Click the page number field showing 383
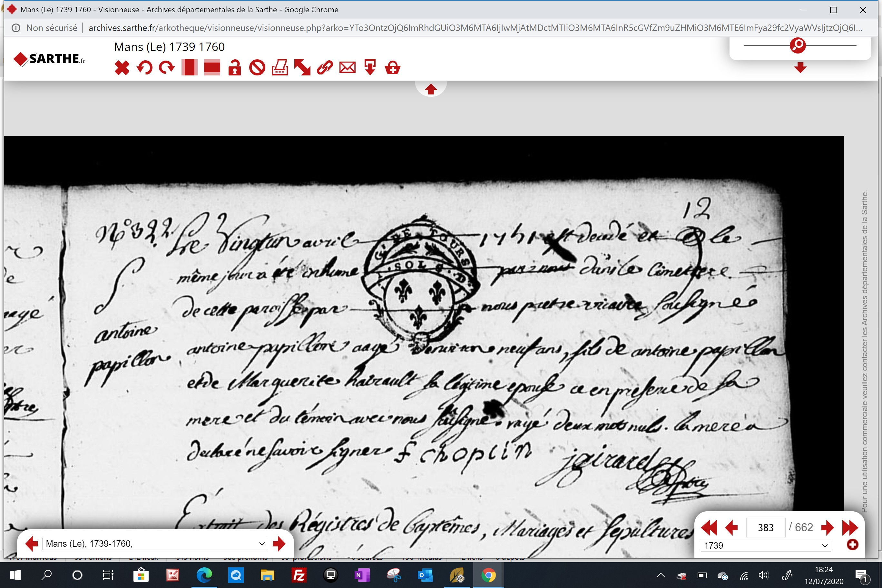 coord(765,528)
